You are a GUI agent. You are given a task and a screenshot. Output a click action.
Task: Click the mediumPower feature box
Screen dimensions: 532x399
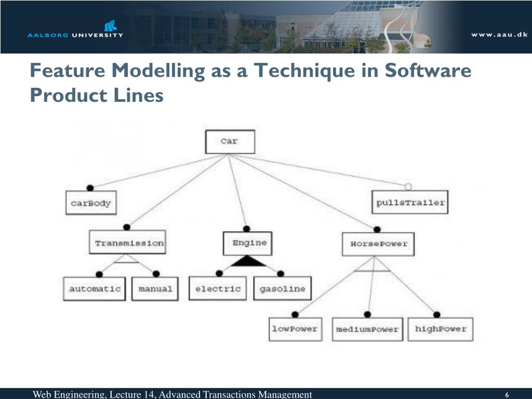click(367, 329)
